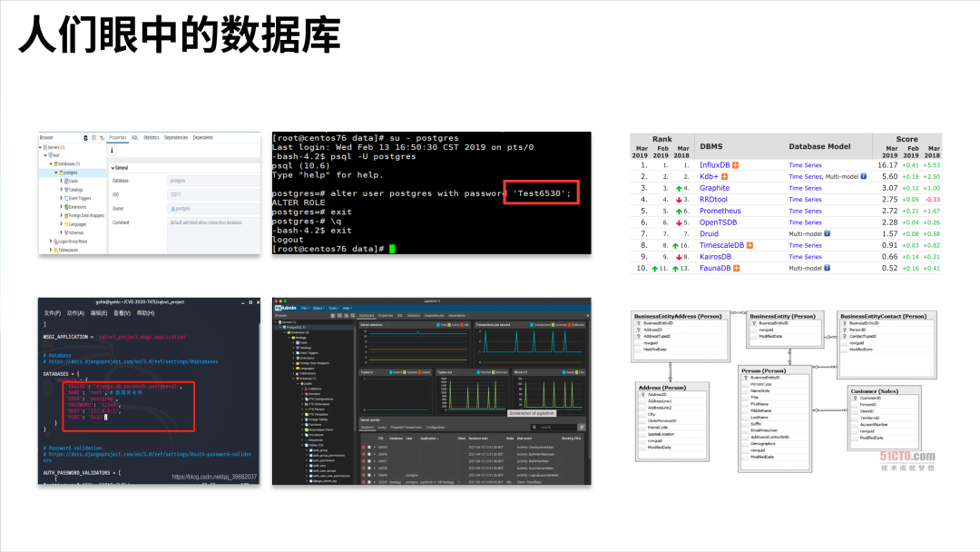Expand the Extensions node in light pgAdmin tree
This screenshot has width=980, height=552.
(62, 207)
